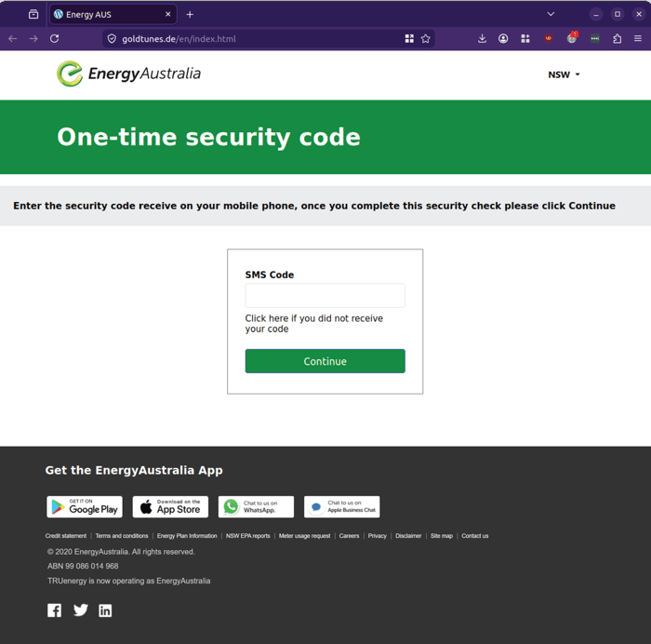Click the green Continue button
The height and width of the screenshot is (644, 651).
[x=325, y=361]
